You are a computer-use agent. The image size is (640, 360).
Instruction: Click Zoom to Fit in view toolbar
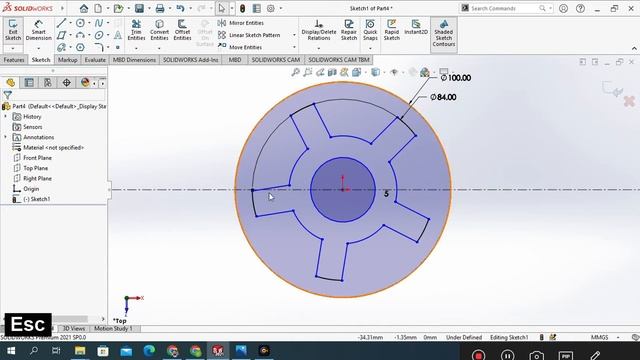[296, 72]
